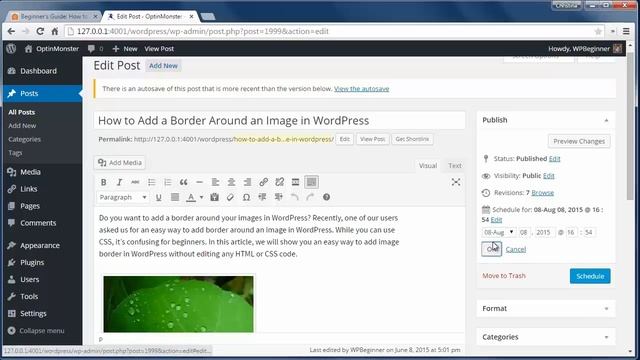Toggle Italic formatting in editor toolbar

click(119, 182)
